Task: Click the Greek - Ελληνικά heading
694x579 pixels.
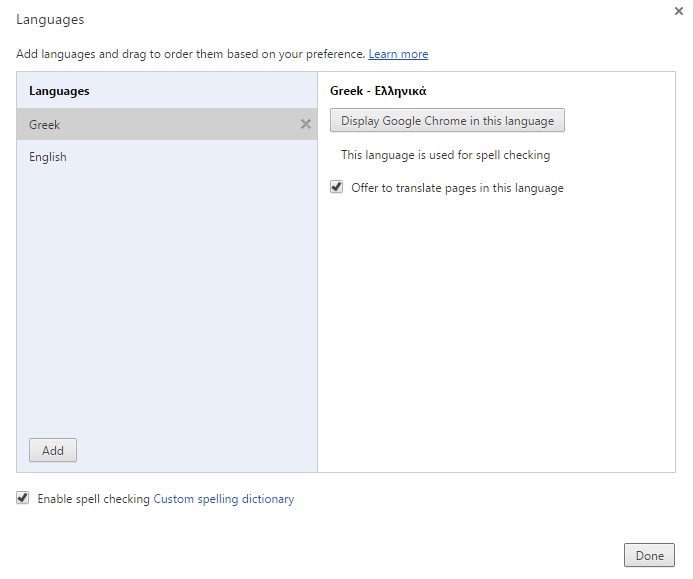Action: point(378,91)
